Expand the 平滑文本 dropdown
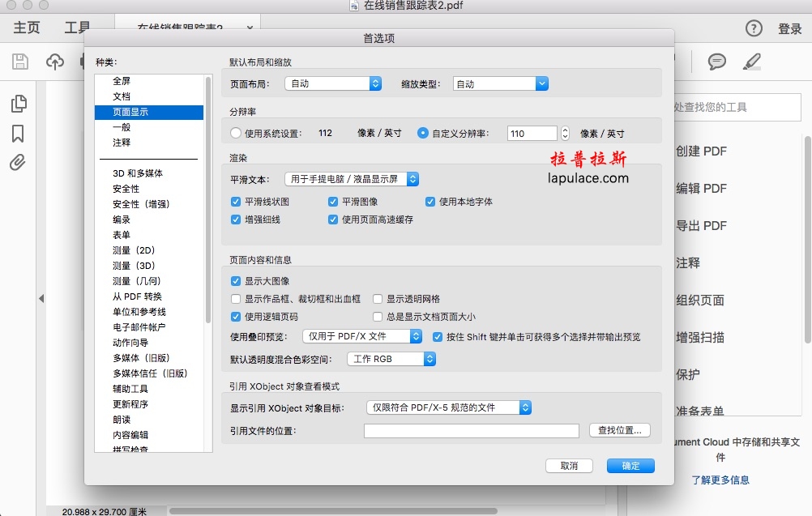This screenshot has height=516, width=812. [352, 179]
